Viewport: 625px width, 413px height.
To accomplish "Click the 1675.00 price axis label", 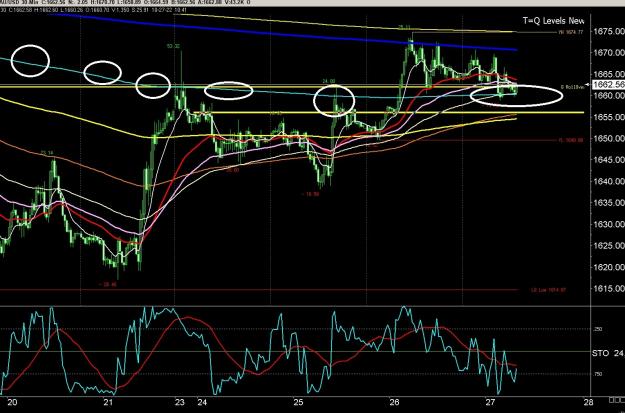I will coord(609,31).
